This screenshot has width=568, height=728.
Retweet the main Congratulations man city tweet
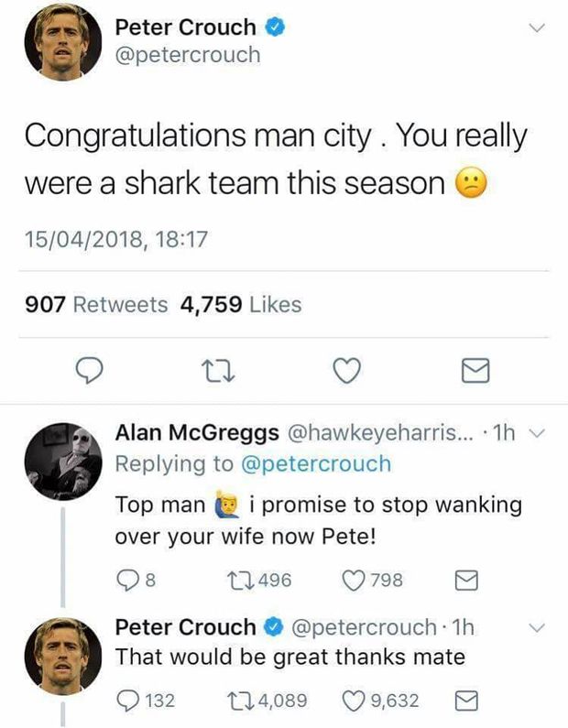(213, 370)
